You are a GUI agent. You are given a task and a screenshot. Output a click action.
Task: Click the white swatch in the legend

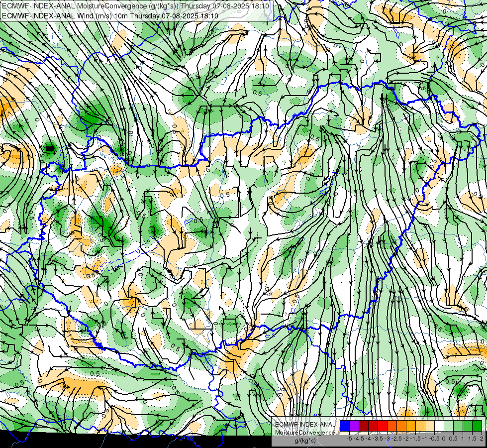click(x=439, y=426)
